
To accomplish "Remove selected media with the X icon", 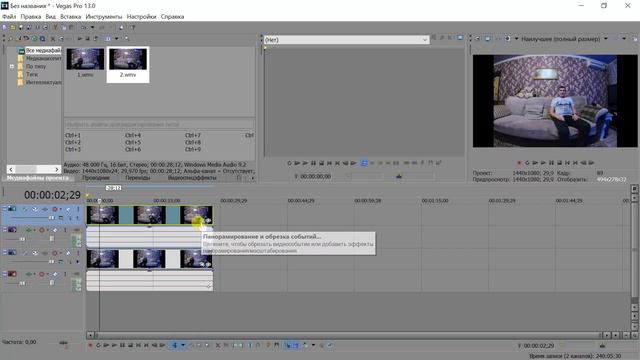I will click(x=53, y=39).
